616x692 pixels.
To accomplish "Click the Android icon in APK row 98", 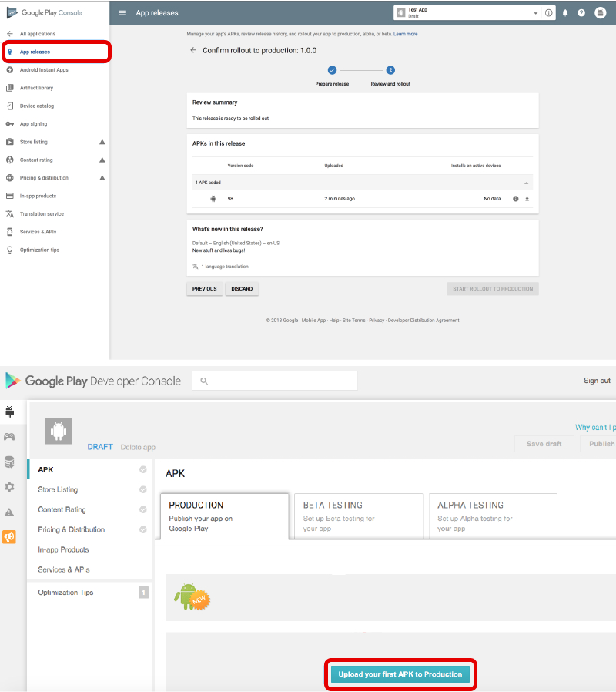I will (213, 199).
